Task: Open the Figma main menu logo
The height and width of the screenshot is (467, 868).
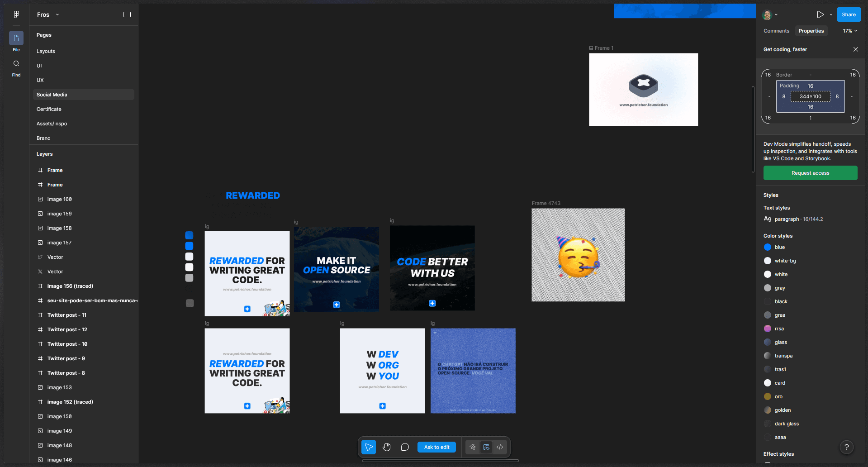Action: click(x=16, y=14)
